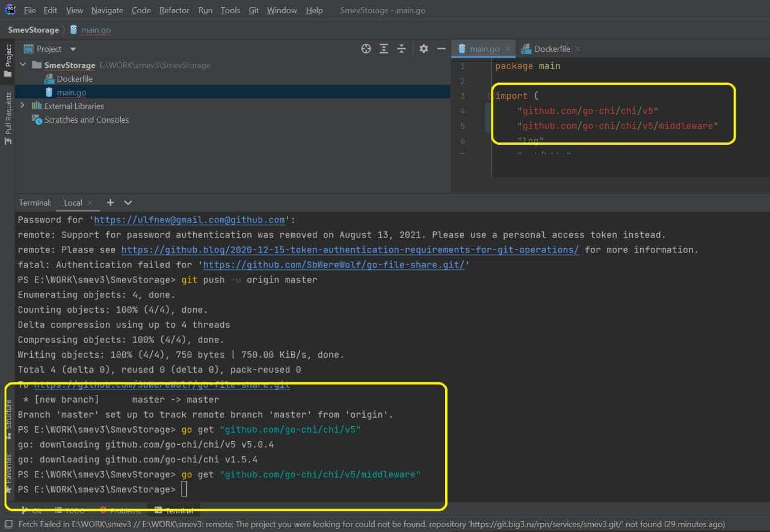Open the Structure sidebar tool window
Screen dimensions: 770x532
point(8,420)
